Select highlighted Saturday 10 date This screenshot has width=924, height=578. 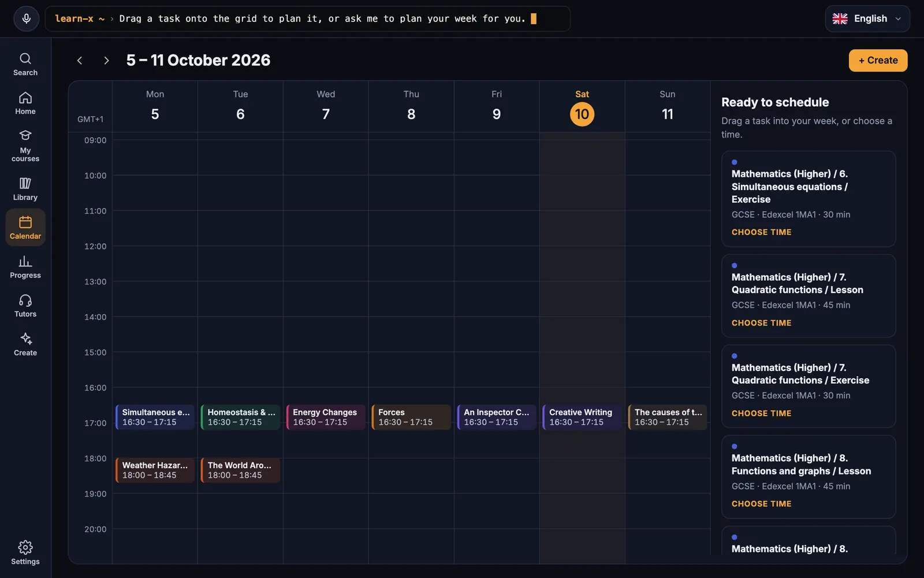pos(582,114)
